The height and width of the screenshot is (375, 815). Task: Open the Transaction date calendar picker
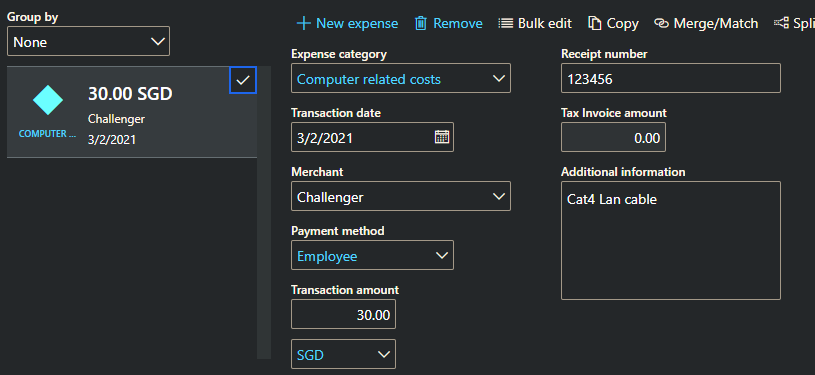(x=442, y=137)
